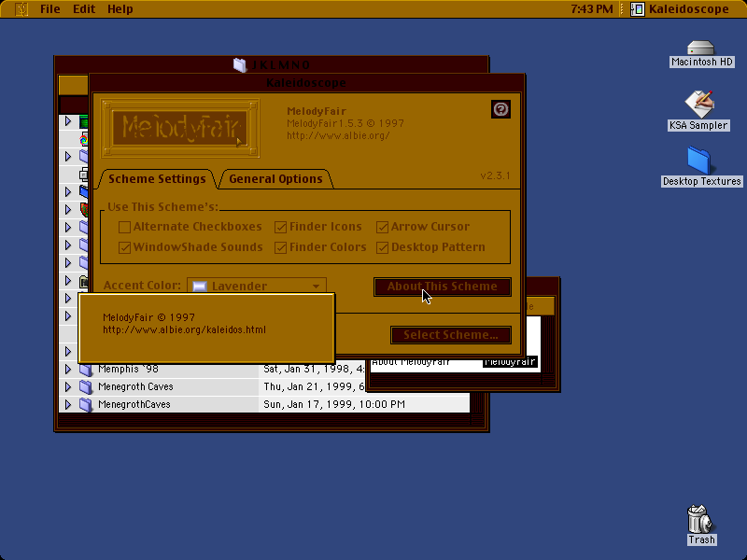Enable the Alternate Checkboxes option

124,227
